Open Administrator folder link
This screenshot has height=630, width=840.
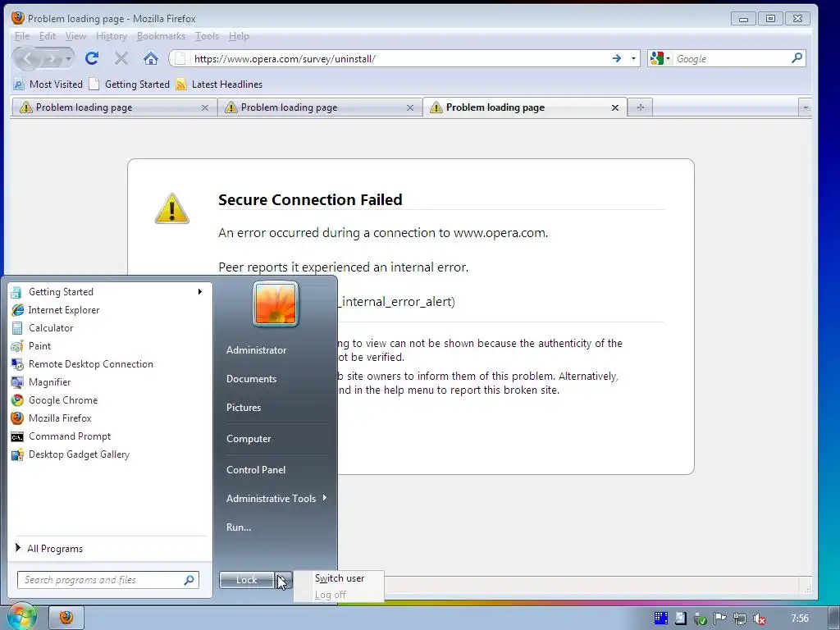click(256, 350)
